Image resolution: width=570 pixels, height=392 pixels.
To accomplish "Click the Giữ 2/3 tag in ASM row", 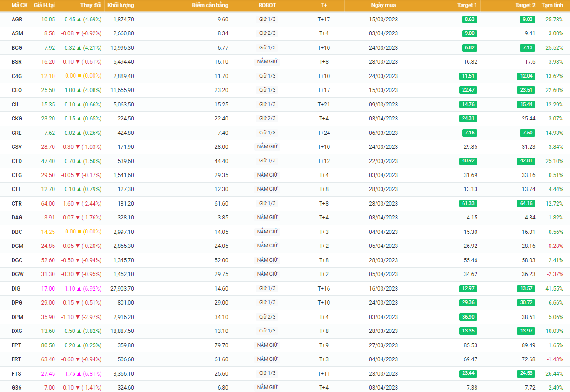I will (x=267, y=33).
